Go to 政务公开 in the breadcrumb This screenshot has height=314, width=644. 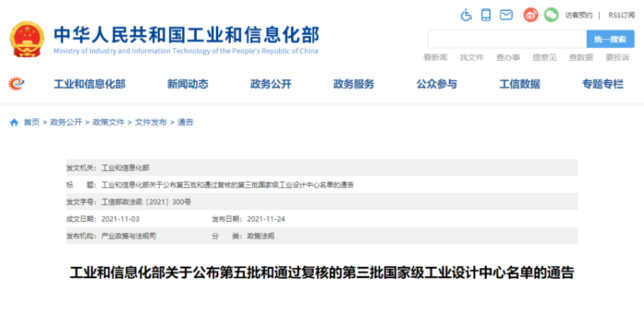[x=66, y=122]
